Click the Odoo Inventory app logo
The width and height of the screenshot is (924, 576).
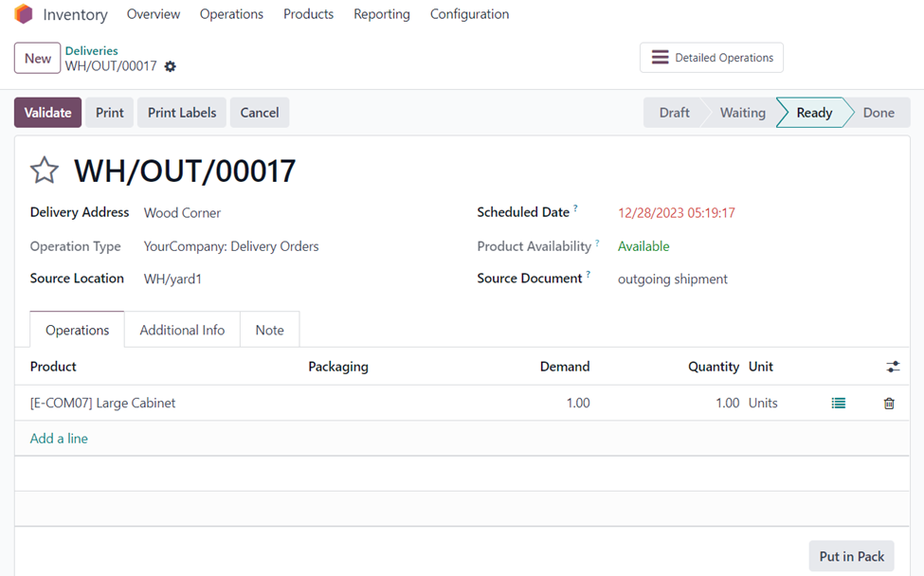24,14
